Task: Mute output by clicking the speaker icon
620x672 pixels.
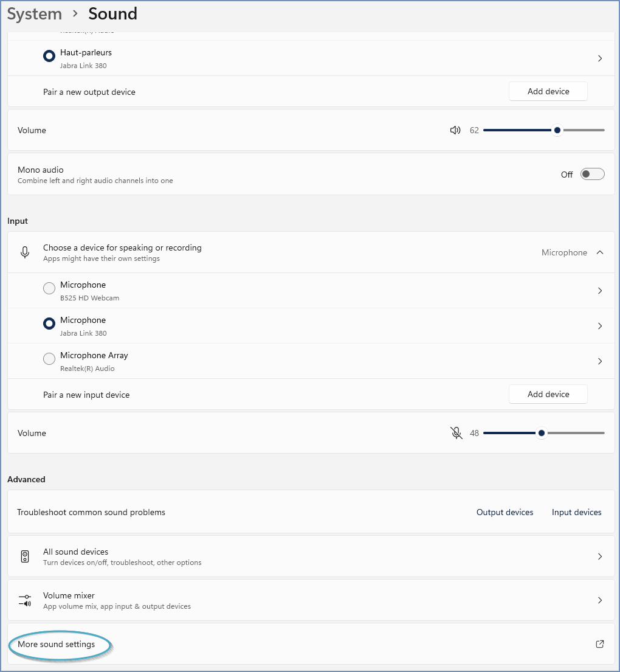Action: point(455,130)
